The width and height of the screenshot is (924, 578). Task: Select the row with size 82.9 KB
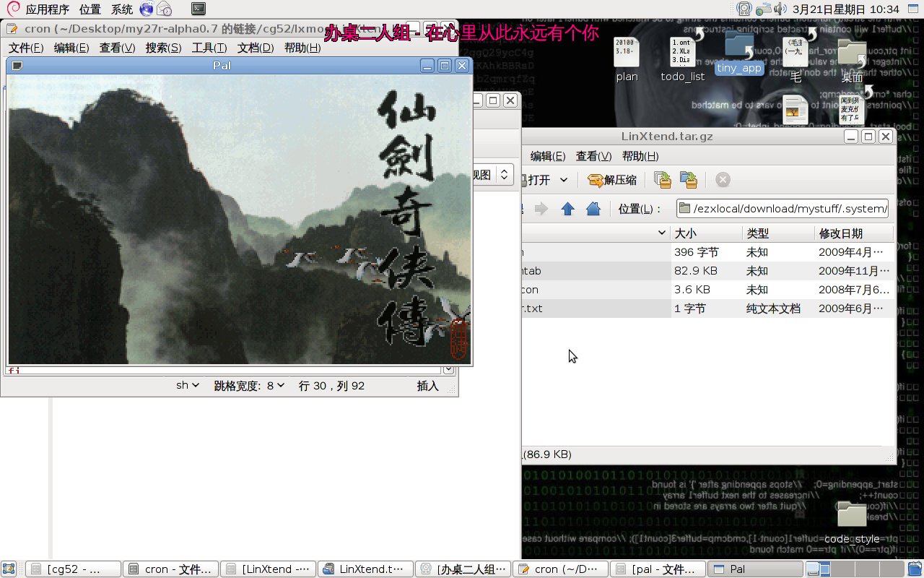pos(708,271)
